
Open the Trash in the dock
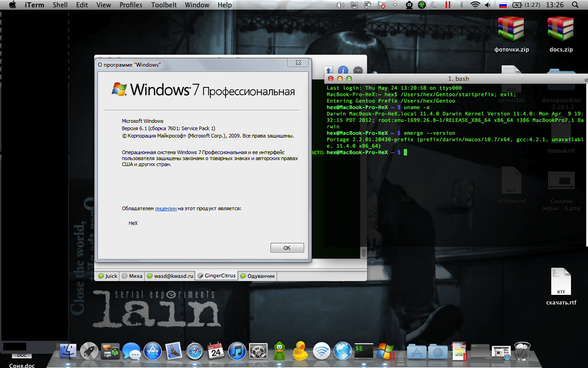click(x=522, y=351)
